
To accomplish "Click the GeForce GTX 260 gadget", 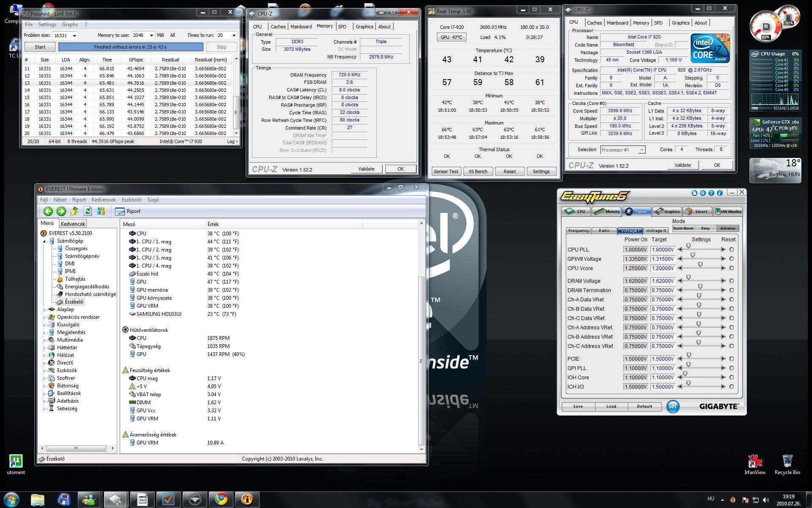I will pos(775,133).
